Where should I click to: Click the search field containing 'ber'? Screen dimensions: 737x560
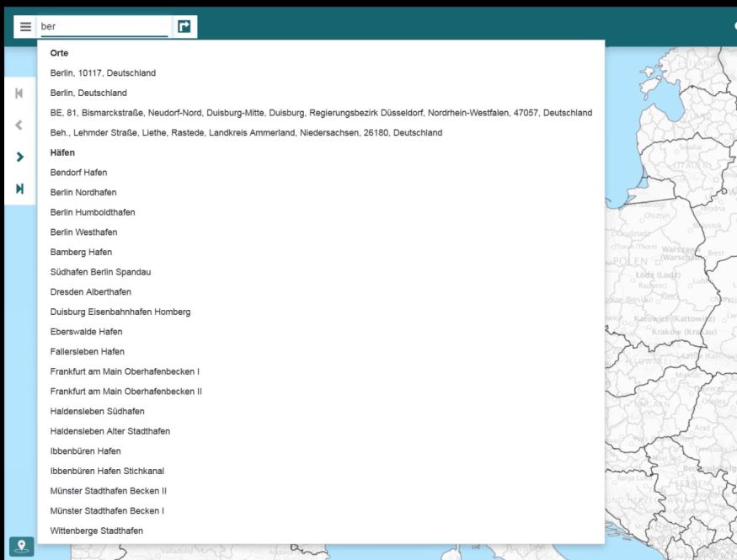click(x=104, y=27)
